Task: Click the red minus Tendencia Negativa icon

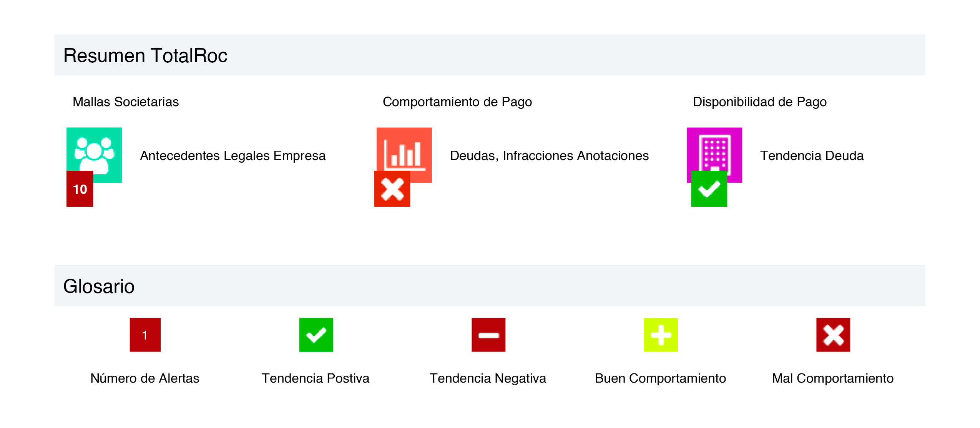Action: tap(488, 335)
